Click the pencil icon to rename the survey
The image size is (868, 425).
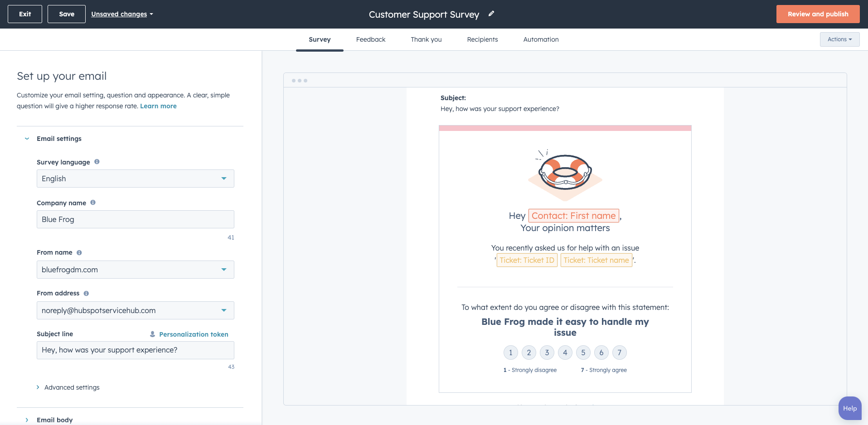[x=491, y=14]
